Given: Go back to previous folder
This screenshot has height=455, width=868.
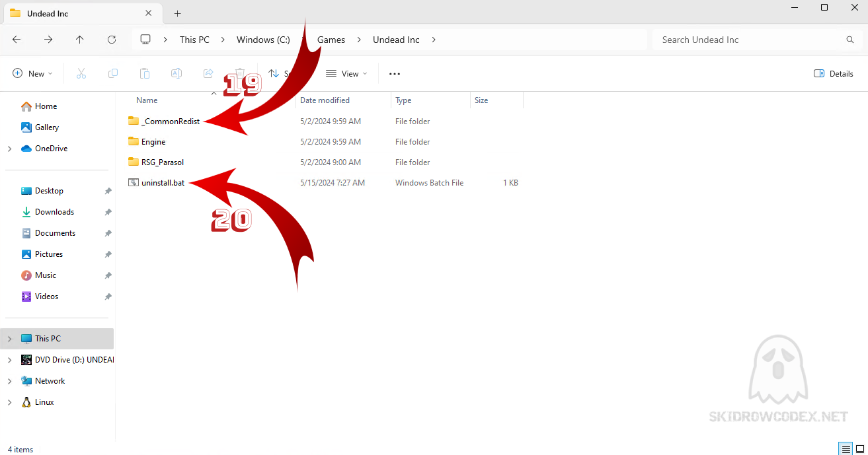Looking at the screenshot, I should click(x=17, y=40).
